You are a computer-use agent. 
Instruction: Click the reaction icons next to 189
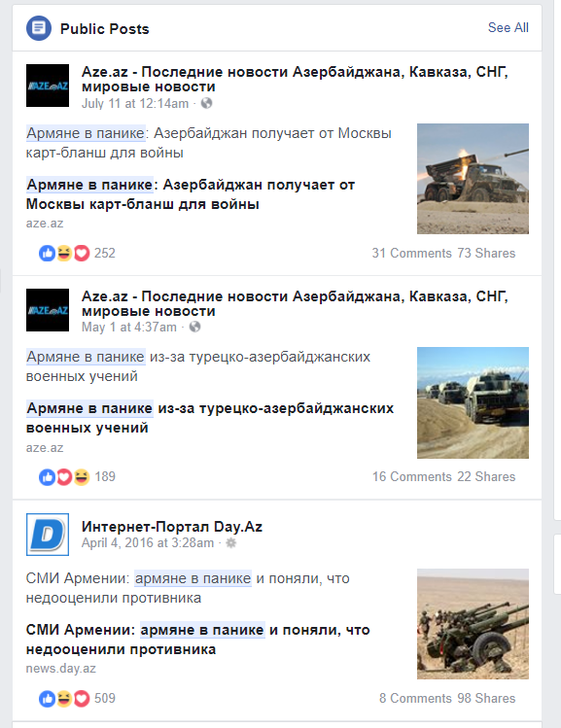pos(64,477)
